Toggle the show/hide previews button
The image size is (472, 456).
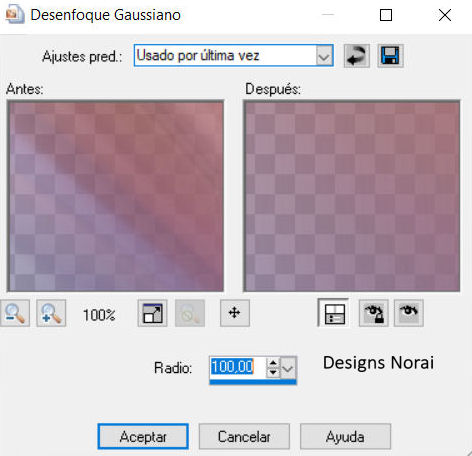(333, 313)
